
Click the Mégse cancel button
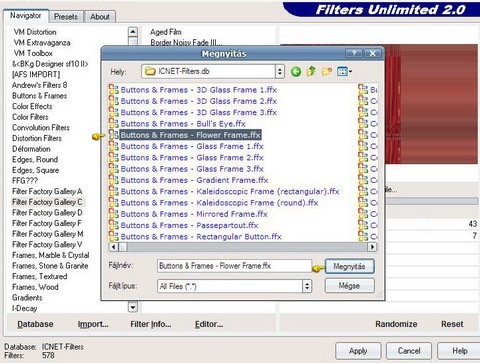point(349,286)
